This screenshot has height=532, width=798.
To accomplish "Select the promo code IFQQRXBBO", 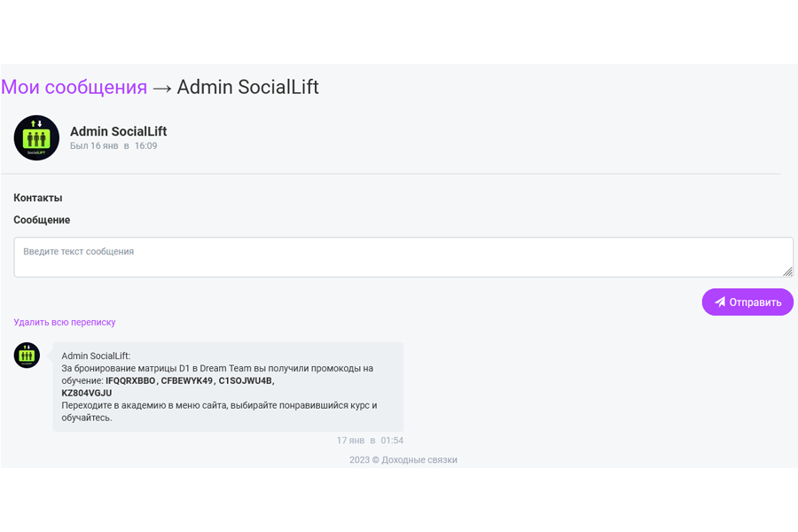I will (x=130, y=380).
